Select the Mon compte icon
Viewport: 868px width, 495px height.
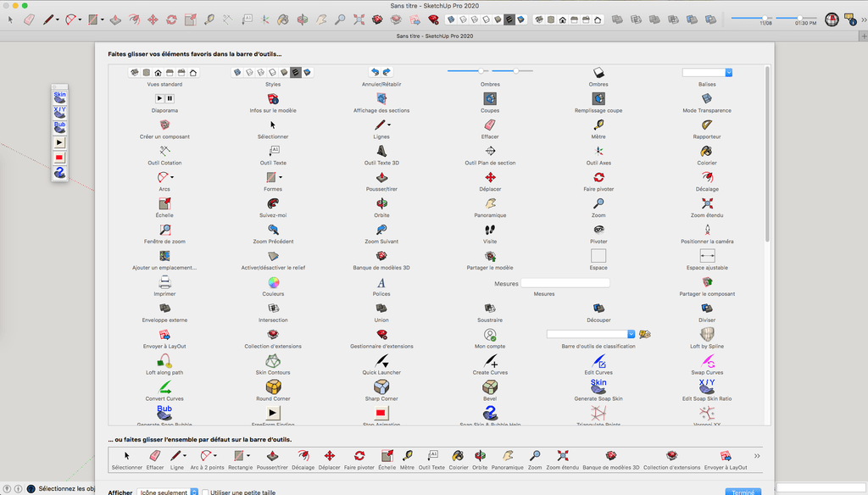coord(490,335)
